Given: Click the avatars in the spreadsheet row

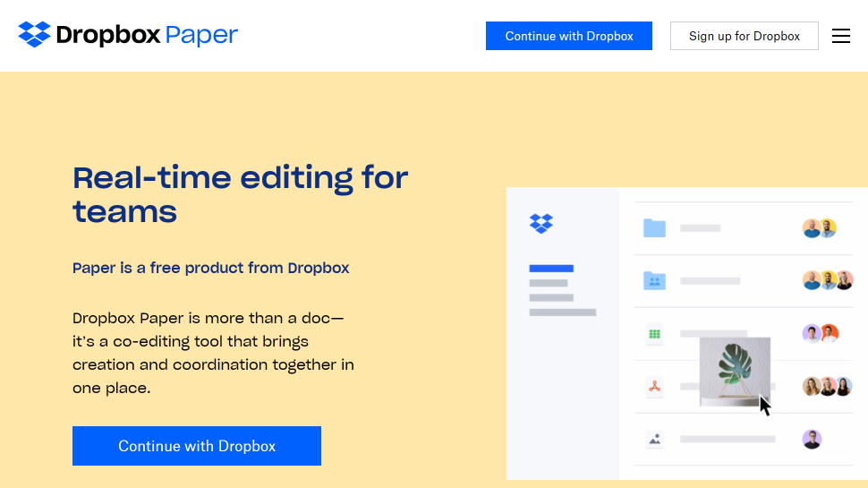Looking at the screenshot, I should [x=821, y=333].
